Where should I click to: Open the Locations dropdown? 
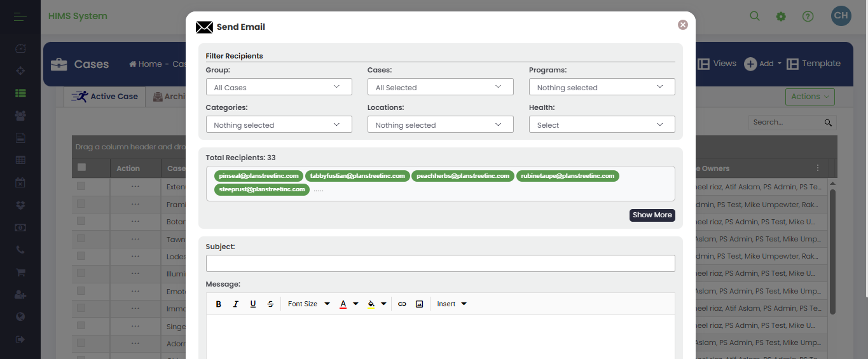click(x=440, y=125)
